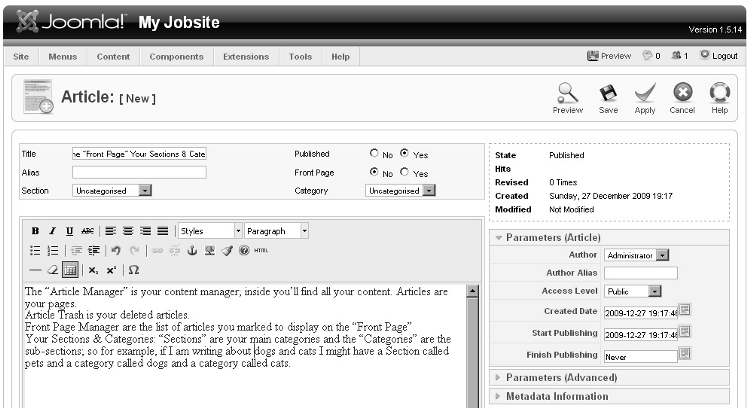Viewport: 750px width, 408px height.
Task: Toggle bold formatting in editor
Action: click(x=35, y=231)
